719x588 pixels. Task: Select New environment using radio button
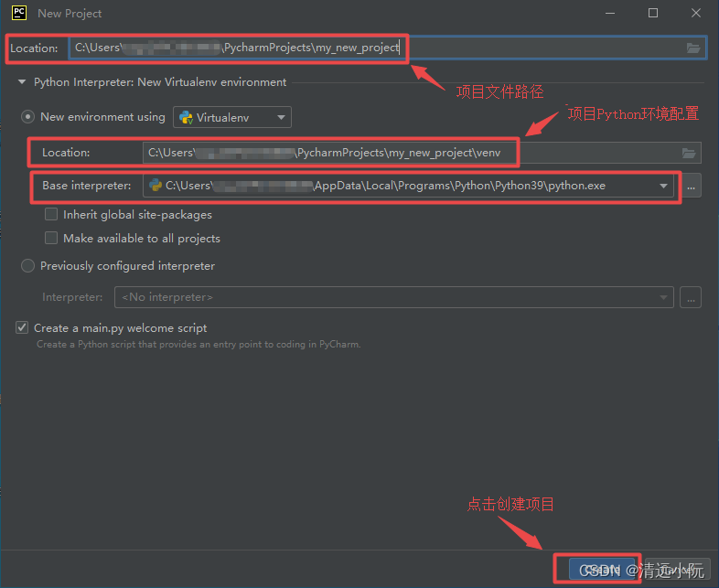(28, 117)
